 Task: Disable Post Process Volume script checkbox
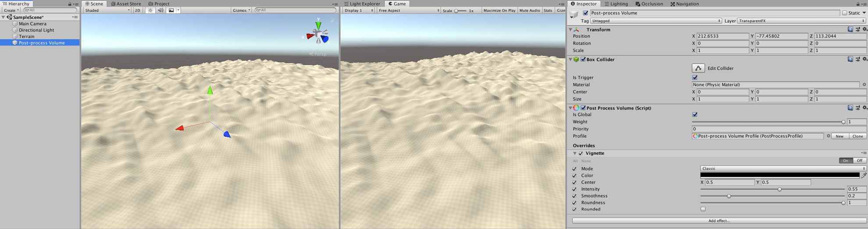pos(583,108)
